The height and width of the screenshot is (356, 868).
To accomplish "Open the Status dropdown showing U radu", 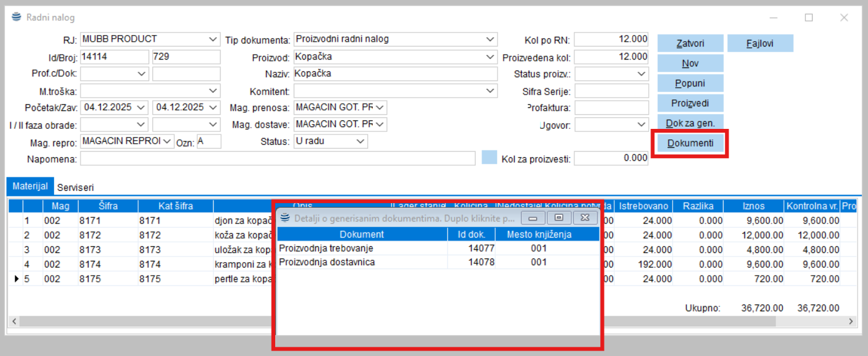I will pyautogui.click(x=361, y=142).
